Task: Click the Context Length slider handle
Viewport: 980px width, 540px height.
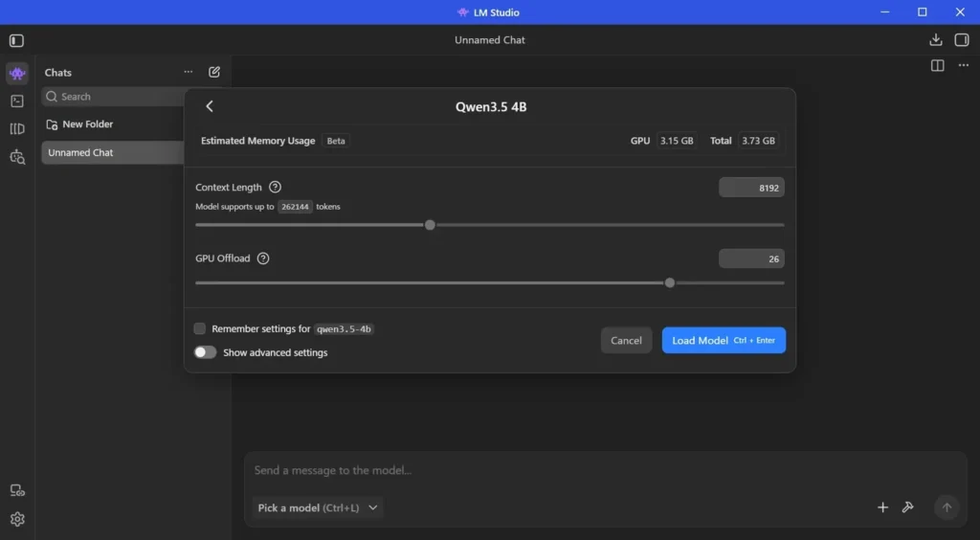Action: click(430, 225)
